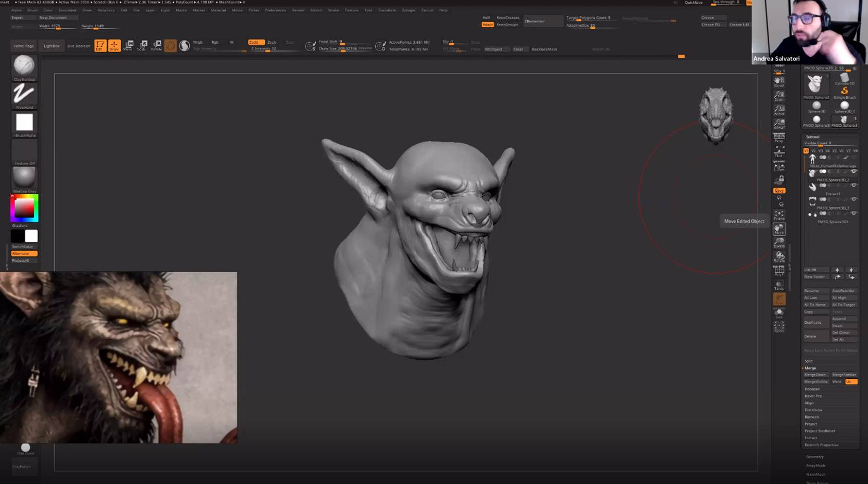Screen dimensions: 868x484
Task: Activate the Scale tool icon
Action: (142, 46)
